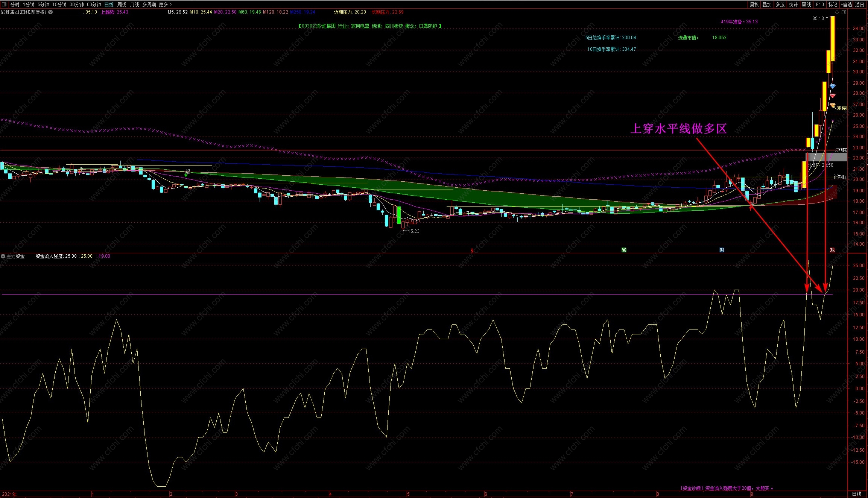Switch to the 60分钟 period tab
Screen dimensions: 868x498
click(x=94, y=5)
